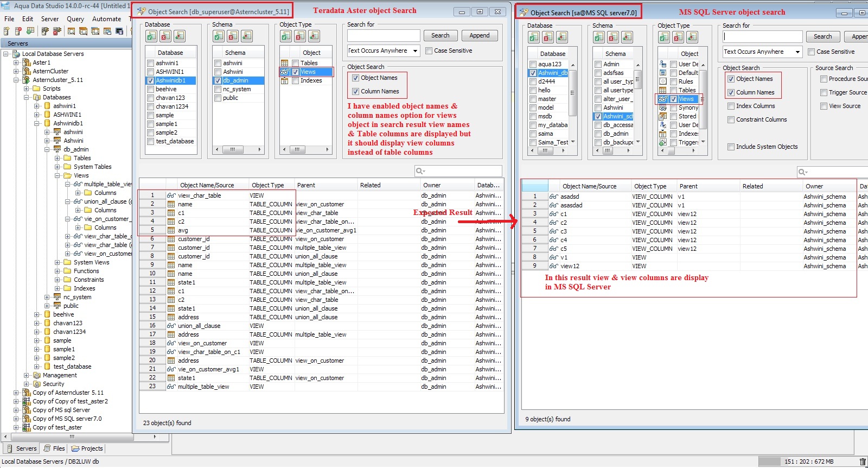Click the Servers tree horizontal scrollbar

coord(80,437)
